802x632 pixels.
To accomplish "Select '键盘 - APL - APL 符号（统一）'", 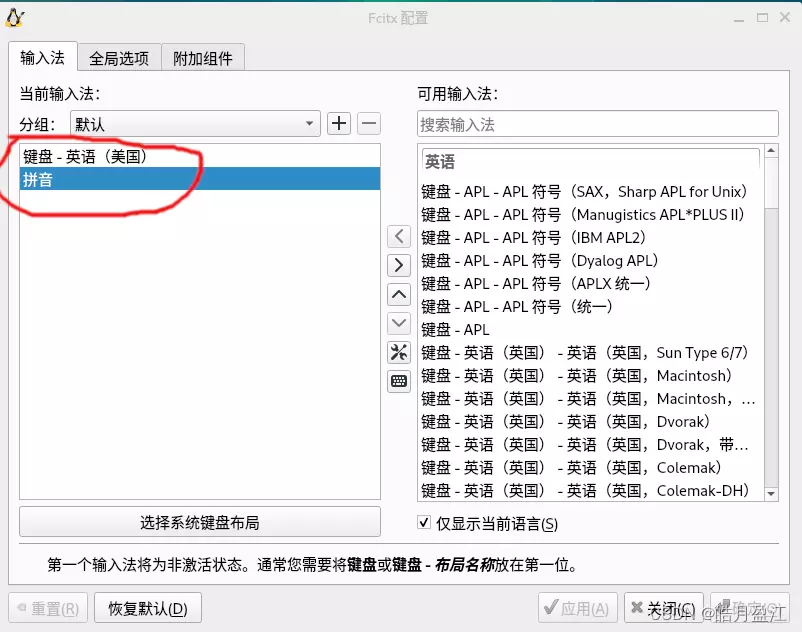I will coord(591,307).
